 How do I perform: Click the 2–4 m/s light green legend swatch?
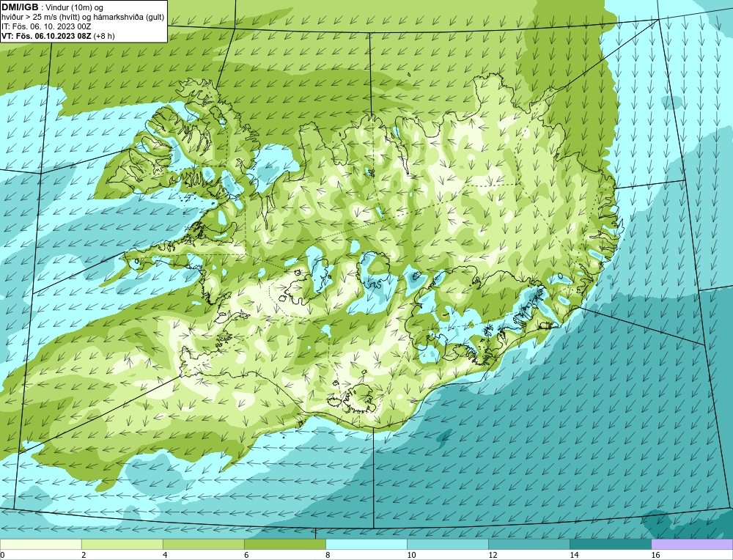point(122,544)
